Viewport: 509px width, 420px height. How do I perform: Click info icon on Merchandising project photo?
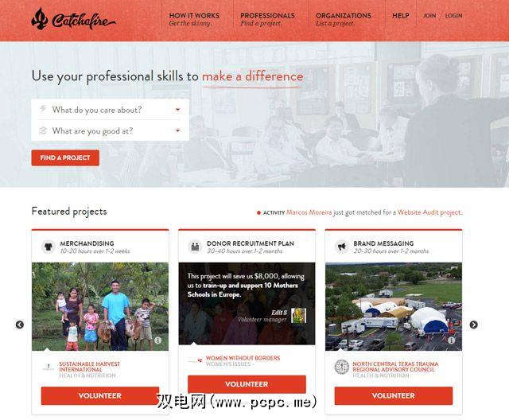point(158,340)
